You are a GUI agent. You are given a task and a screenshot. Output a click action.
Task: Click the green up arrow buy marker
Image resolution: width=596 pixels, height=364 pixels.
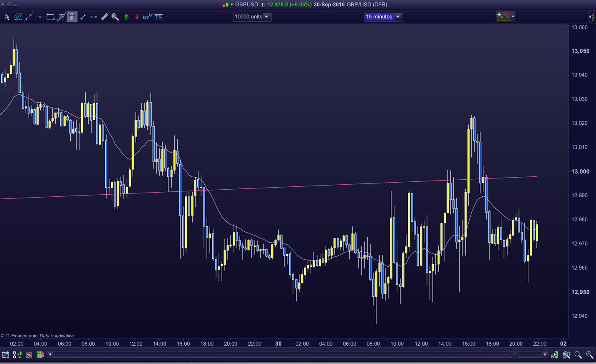click(127, 17)
